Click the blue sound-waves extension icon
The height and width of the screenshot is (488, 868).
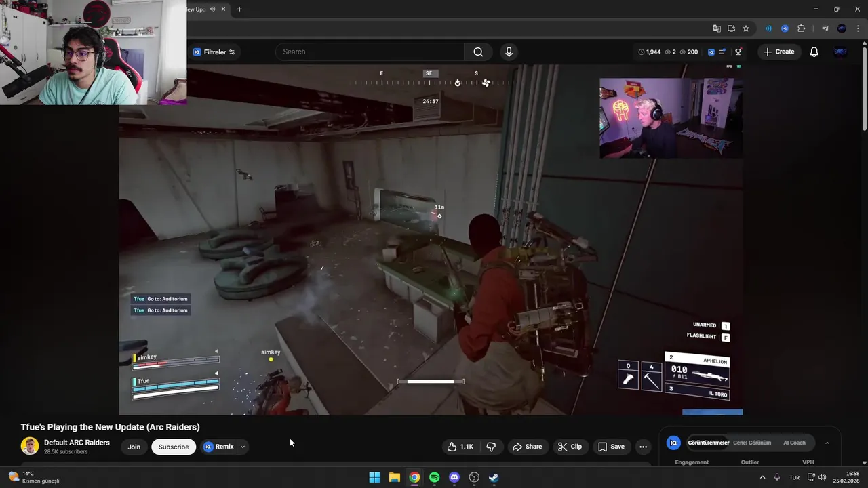(x=768, y=28)
